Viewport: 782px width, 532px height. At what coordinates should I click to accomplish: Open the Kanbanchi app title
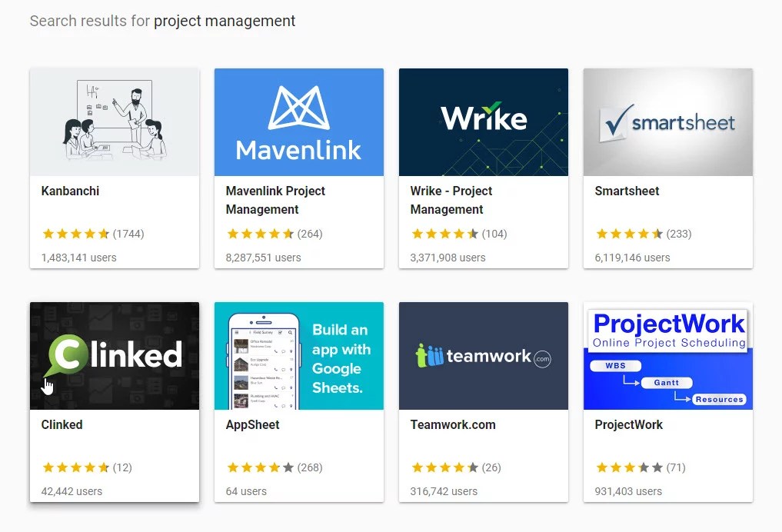70,191
